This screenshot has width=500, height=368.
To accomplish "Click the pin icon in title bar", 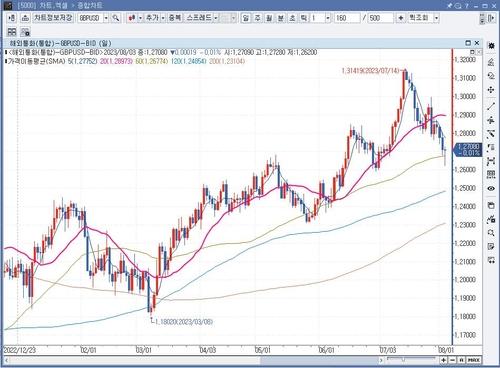I will click(x=449, y=6).
